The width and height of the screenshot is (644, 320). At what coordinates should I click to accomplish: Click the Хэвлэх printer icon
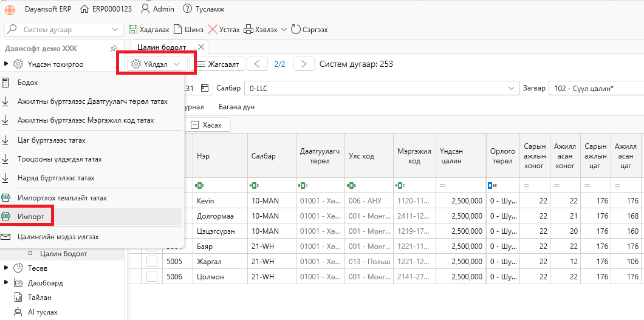(248, 30)
